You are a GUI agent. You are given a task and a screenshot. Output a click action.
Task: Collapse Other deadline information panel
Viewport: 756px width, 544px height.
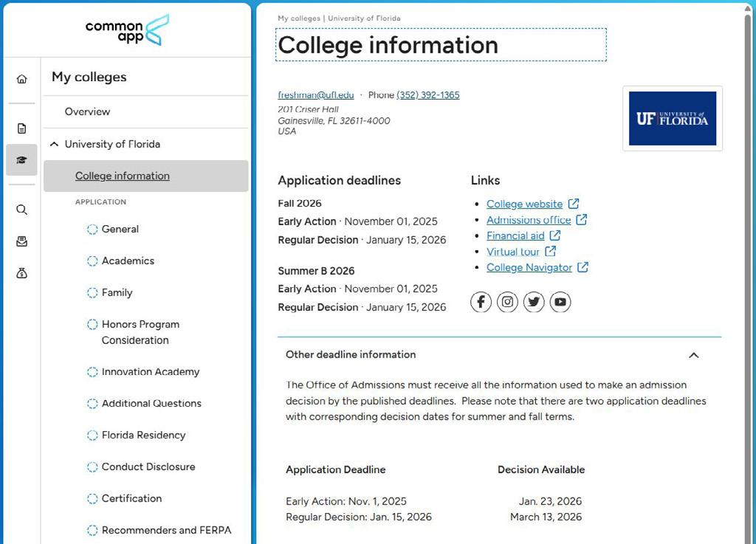pyautogui.click(x=693, y=355)
